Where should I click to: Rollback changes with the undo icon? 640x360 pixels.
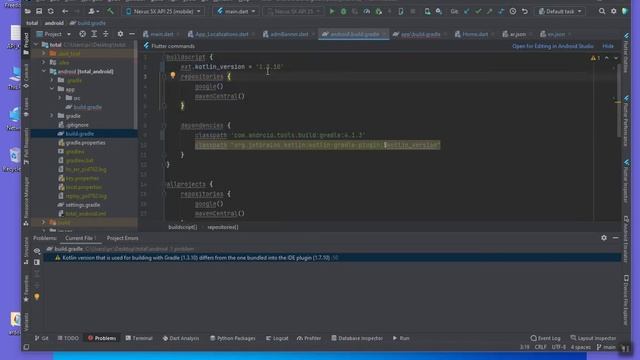coord(525,11)
